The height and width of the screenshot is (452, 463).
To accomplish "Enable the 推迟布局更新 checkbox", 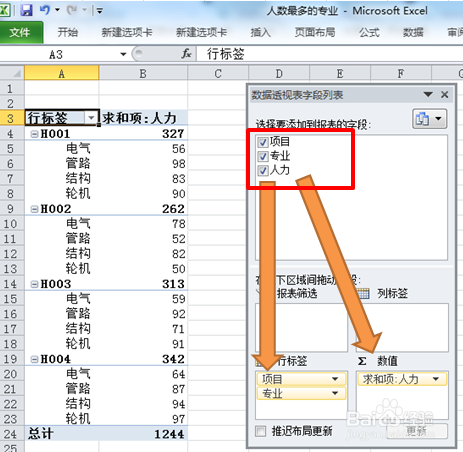I will (260, 431).
